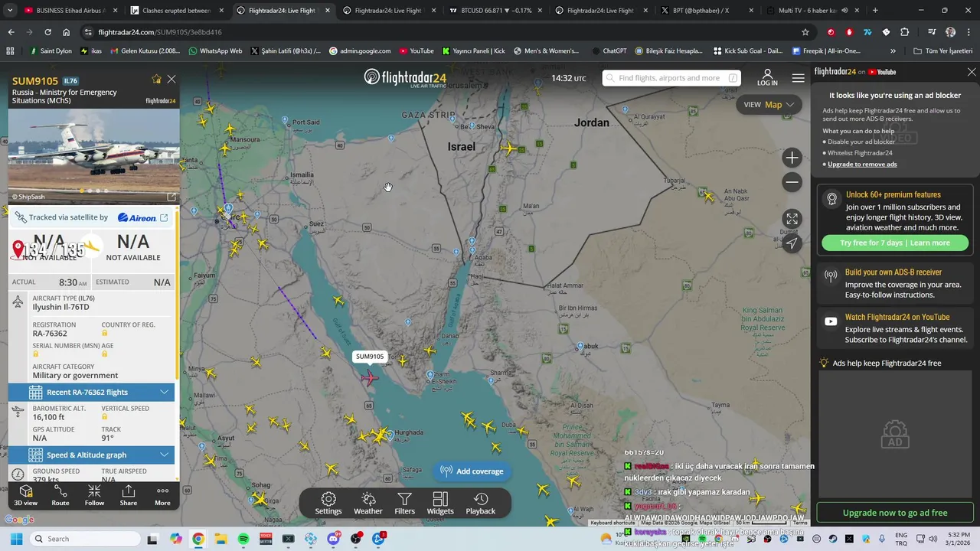
Task: Open Keyboard shortcuts link on map
Action: click(x=612, y=523)
